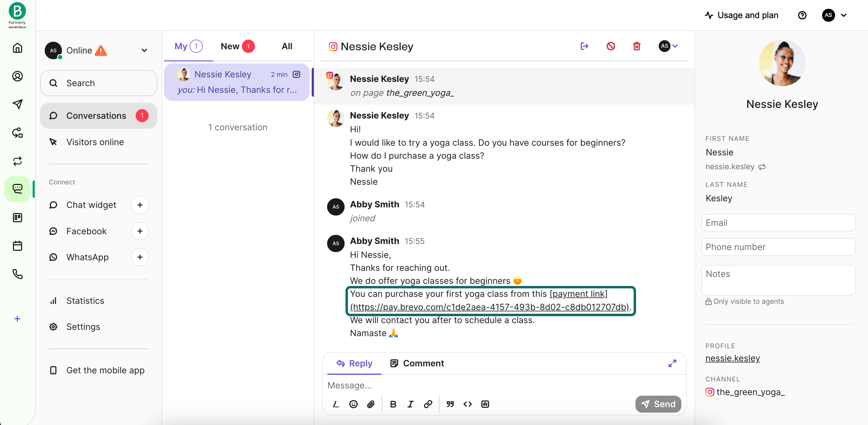
Task: Block the contact using the ban icon
Action: pos(611,46)
